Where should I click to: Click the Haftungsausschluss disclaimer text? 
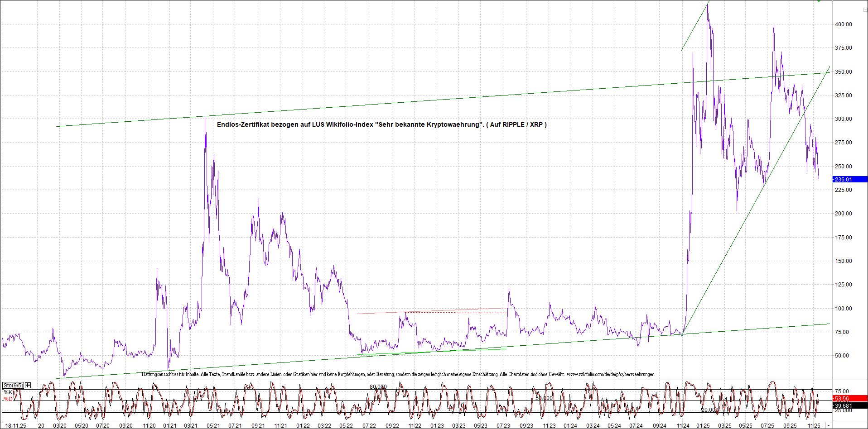[x=317, y=374]
